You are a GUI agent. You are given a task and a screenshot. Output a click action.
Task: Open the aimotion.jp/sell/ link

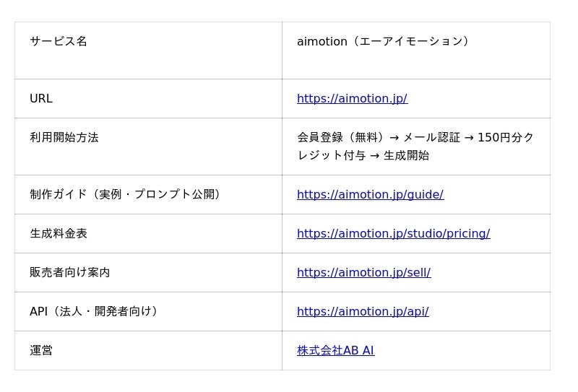363,272
